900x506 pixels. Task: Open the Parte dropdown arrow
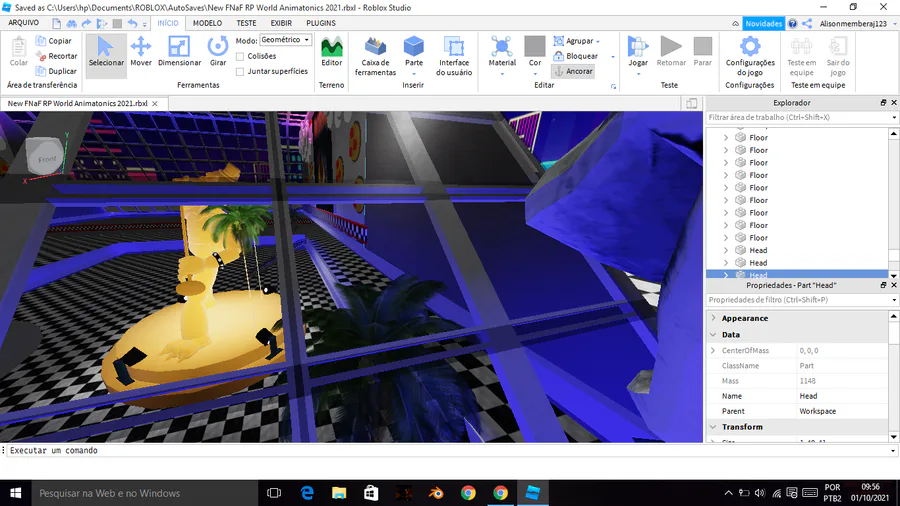pos(413,73)
